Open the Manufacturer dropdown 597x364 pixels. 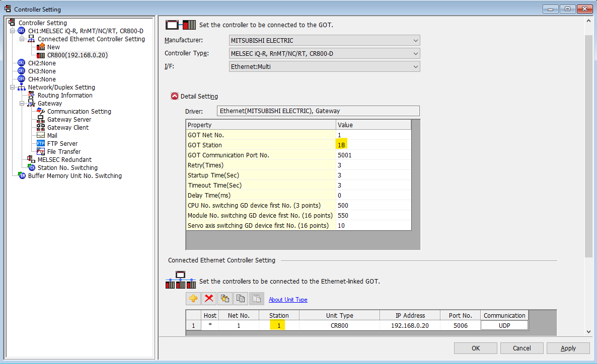[415, 40]
